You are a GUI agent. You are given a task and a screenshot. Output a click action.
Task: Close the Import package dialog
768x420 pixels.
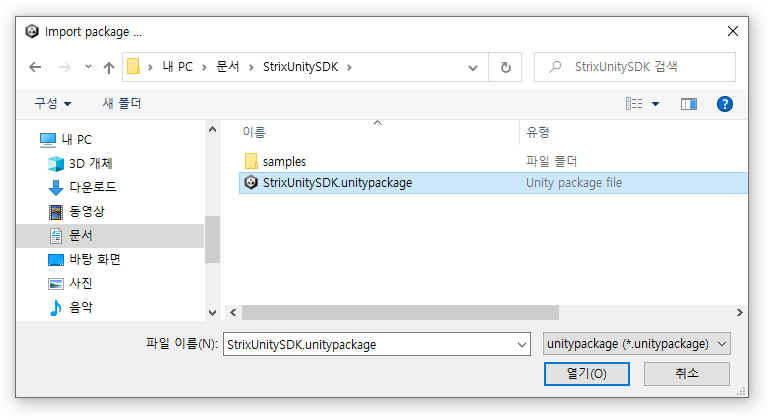733,31
